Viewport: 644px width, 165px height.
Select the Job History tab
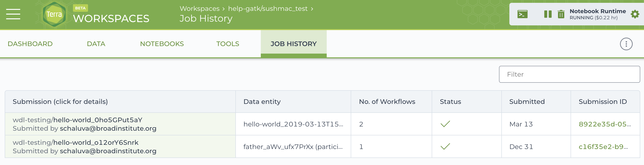[294, 44]
